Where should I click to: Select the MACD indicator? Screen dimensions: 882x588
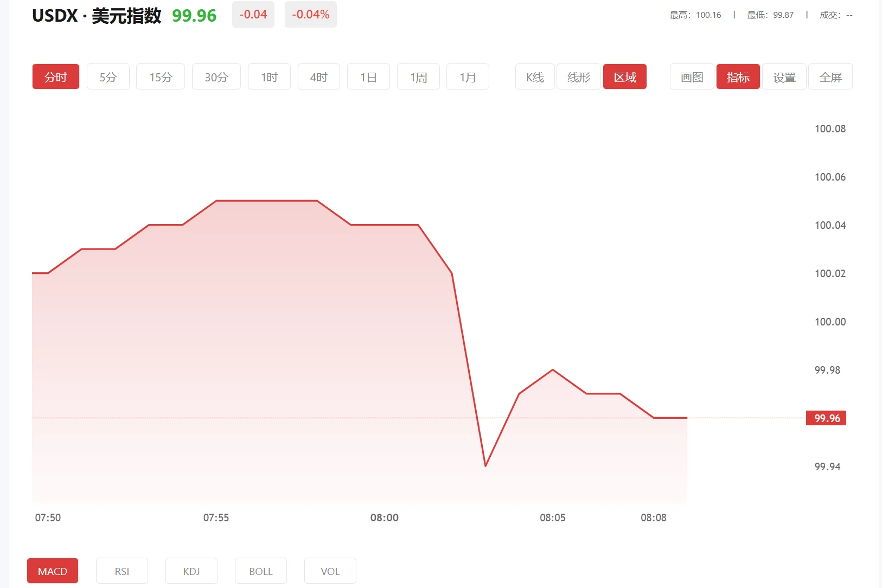(53, 571)
